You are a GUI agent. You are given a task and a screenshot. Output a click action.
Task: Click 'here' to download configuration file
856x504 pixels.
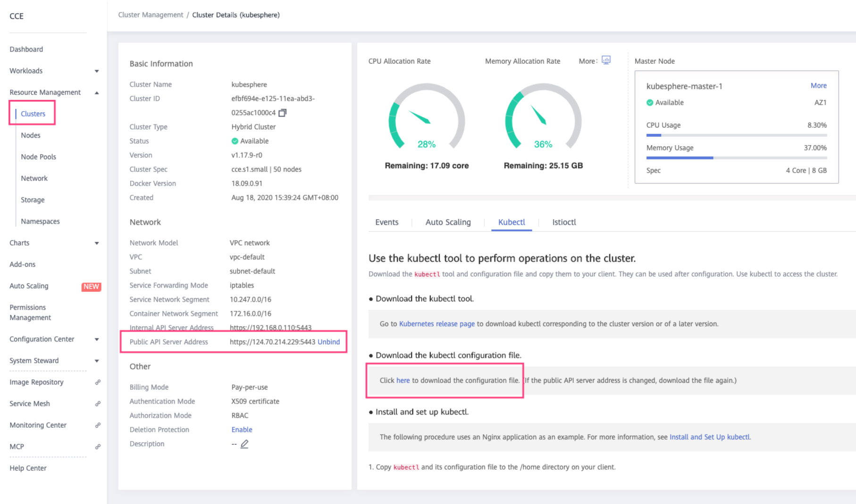tap(403, 380)
